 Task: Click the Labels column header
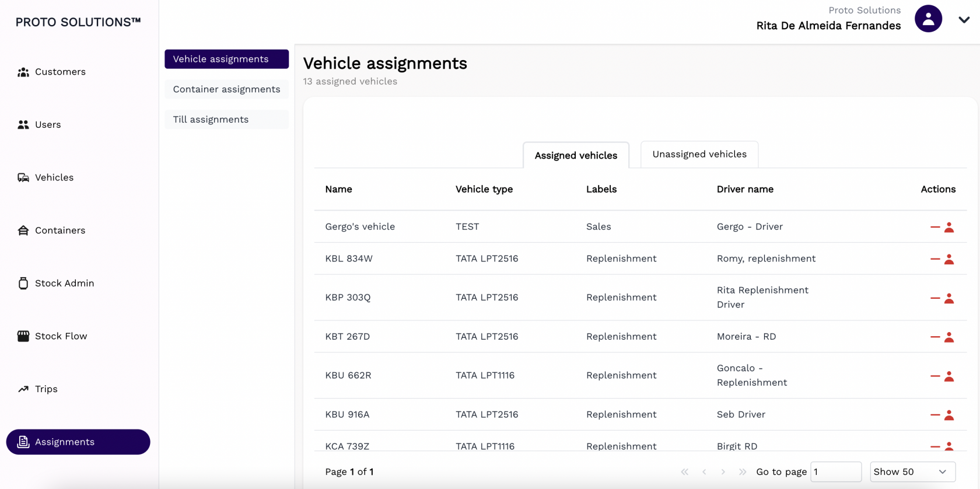[601, 189]
